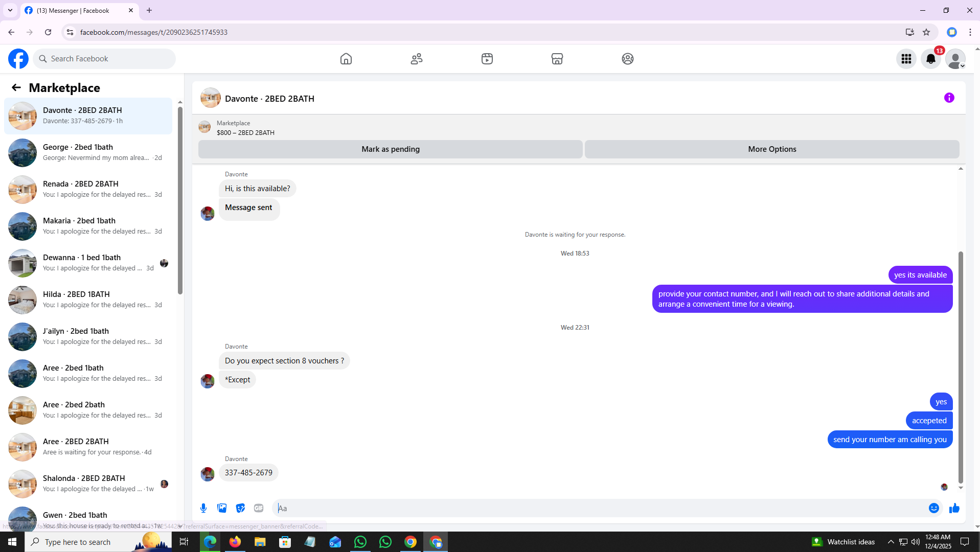The width and height of the screenshot is (980, 552).
Task: Open the Groups icon in top navigation
Action: click(x=628, y=59)
